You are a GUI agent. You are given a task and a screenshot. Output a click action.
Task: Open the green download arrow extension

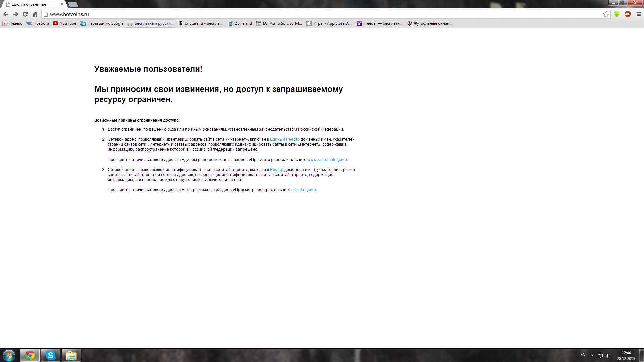[x=617, y=14]
